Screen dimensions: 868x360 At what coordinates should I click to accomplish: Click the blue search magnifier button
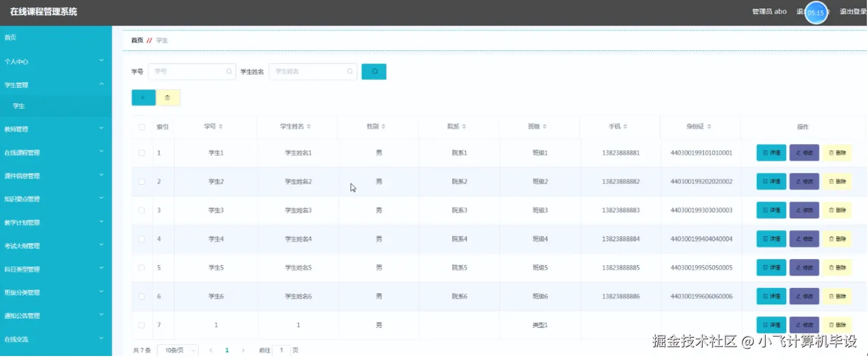pos(374,71)
